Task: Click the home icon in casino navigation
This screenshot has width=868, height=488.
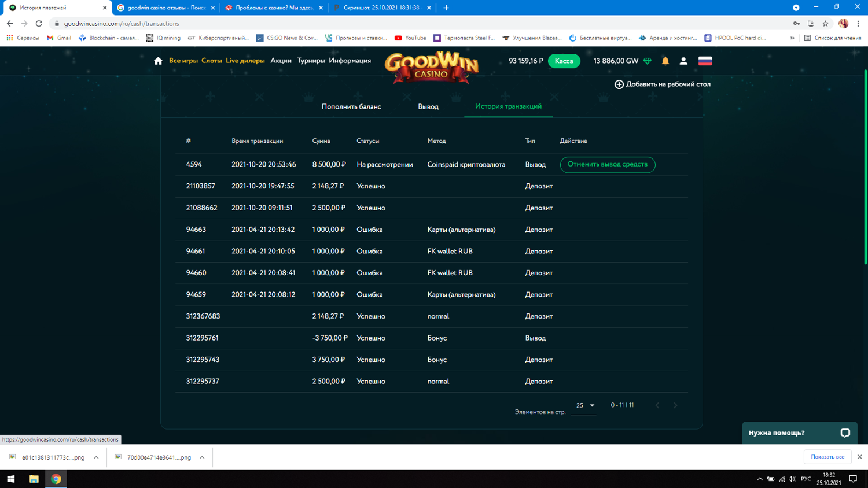Action: pos(158,61)
